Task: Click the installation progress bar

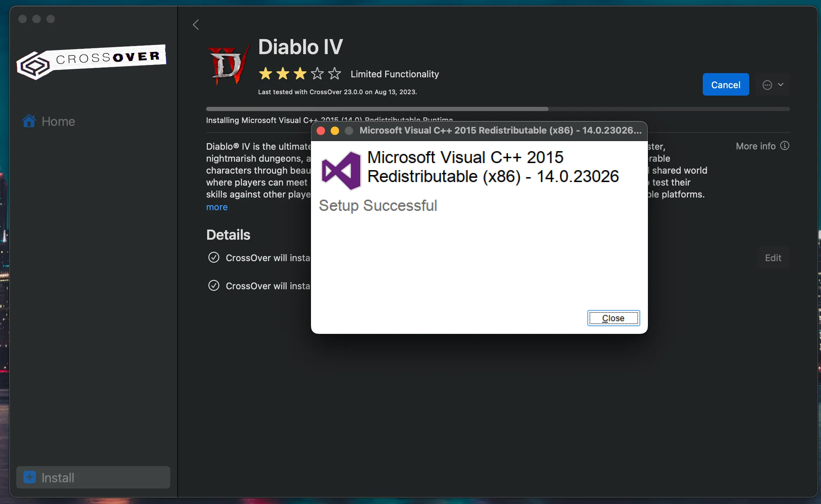Action: click(x=498, y=109)
